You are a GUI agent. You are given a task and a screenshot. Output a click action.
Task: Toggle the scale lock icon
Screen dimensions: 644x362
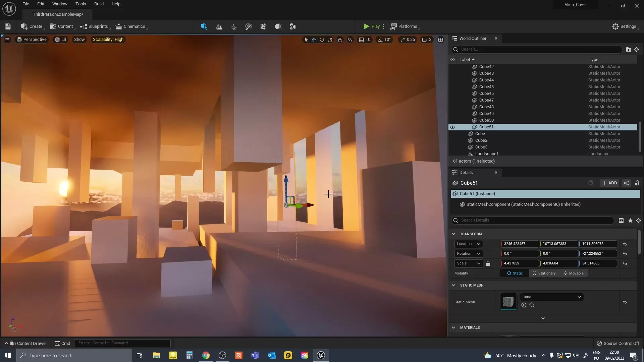click(488, 263)
